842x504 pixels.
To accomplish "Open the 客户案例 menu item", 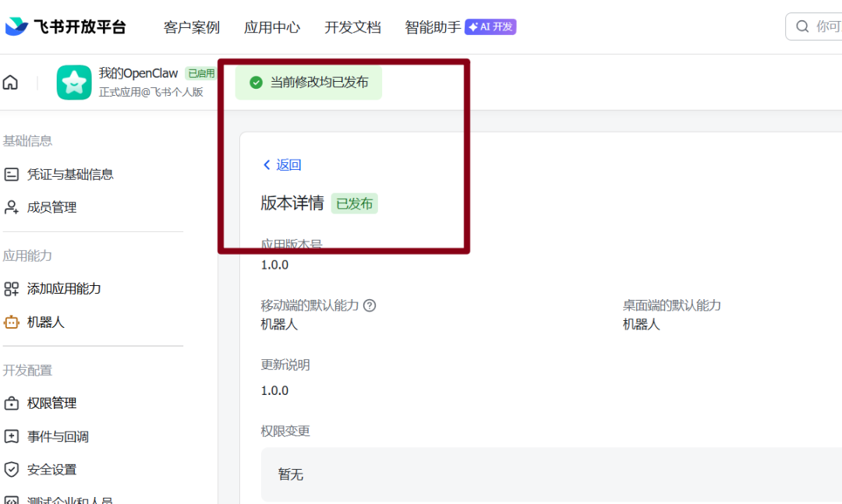I will tap(192, 27).
